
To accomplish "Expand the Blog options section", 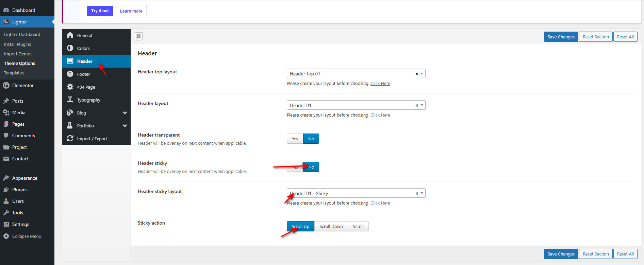I will (x=125, y=113).
